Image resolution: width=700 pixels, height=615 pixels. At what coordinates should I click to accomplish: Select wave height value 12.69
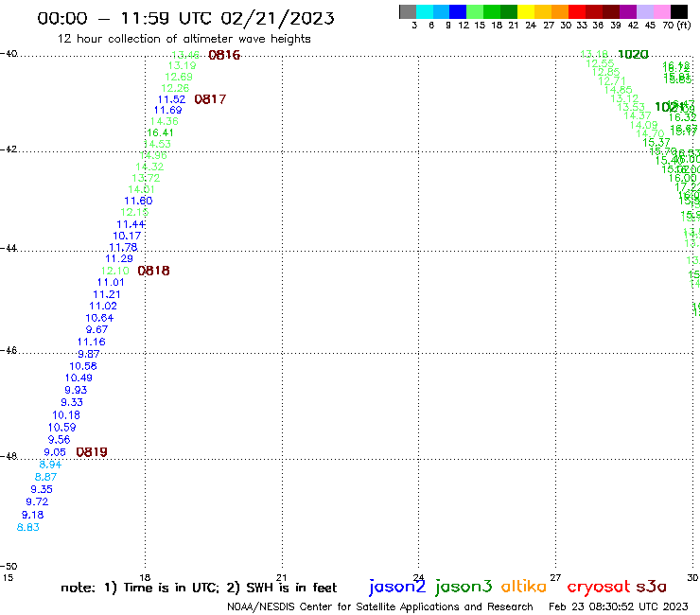click(x=179, y=77)
